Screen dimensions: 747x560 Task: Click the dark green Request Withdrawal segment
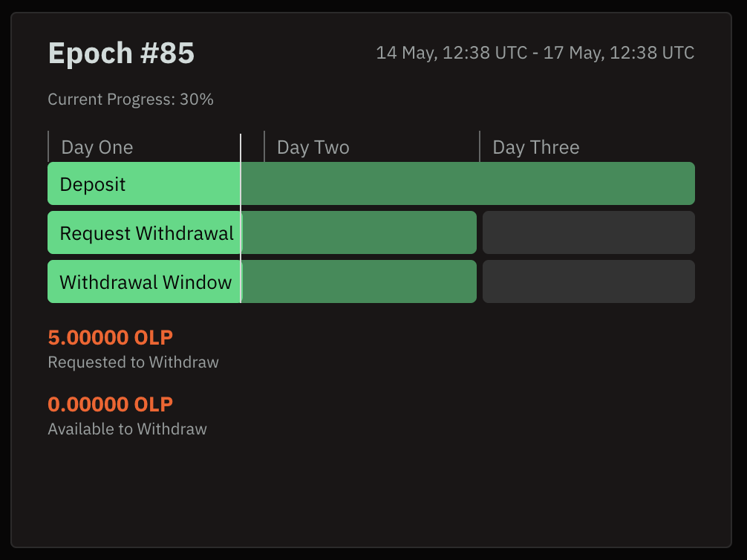click(x=359, y=232)
